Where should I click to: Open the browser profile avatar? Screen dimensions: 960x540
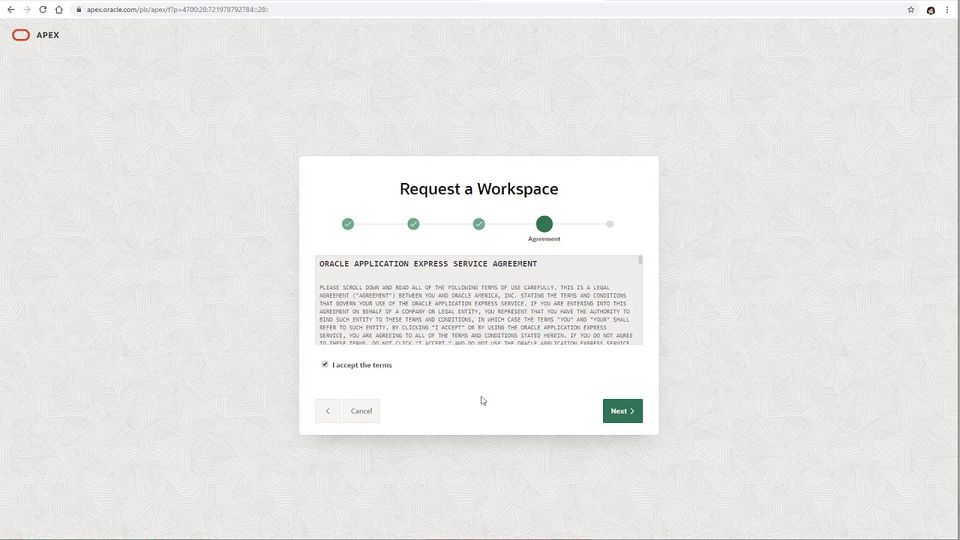point(931,10)
